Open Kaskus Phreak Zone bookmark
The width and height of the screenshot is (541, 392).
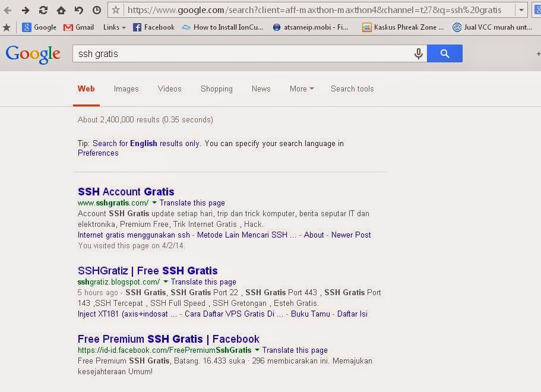click(403, 27)
